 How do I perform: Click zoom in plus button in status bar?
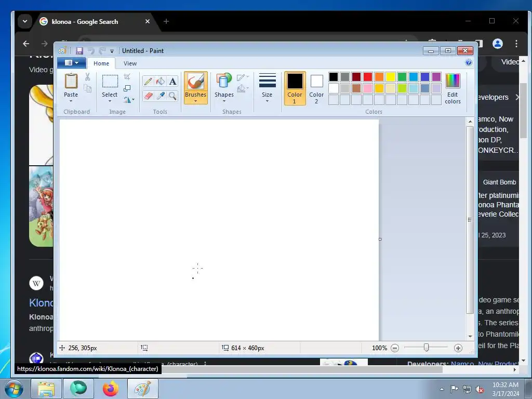pos(458,348)
